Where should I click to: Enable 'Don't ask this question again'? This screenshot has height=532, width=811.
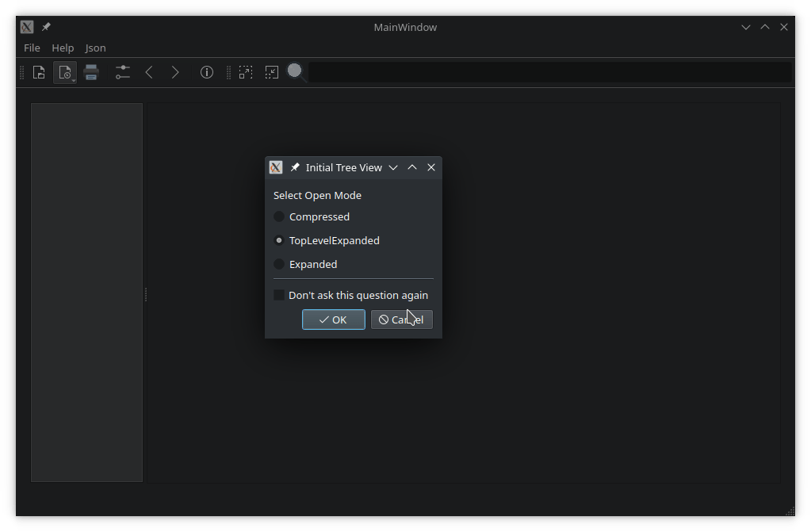click(278, 294)
